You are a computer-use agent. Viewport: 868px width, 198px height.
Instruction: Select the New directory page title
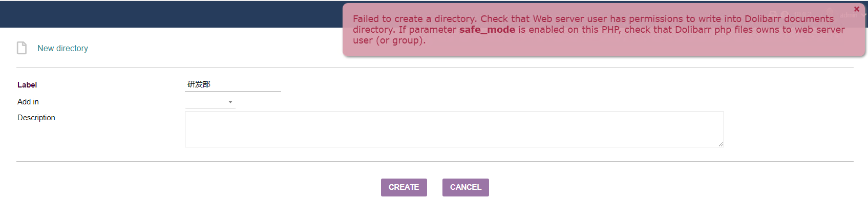(x=62, y=48)
